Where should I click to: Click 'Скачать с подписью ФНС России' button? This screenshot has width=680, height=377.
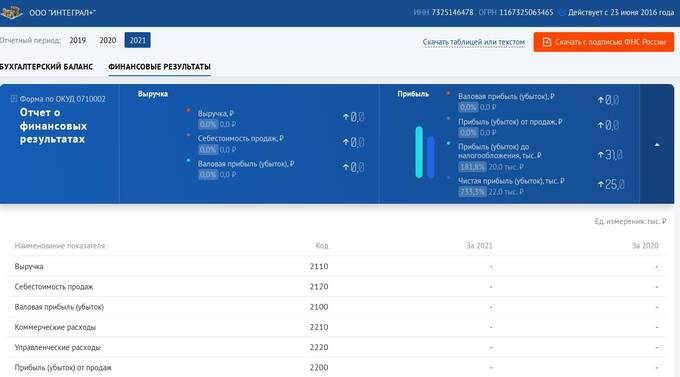pos(604,42)
